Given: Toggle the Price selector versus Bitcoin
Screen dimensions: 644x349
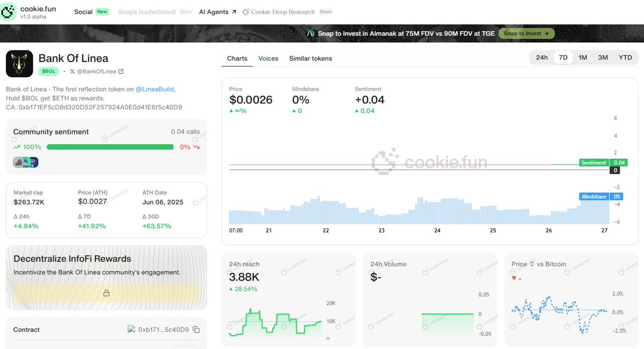Looking at the screenshot, I should click(x=523, y=264).
